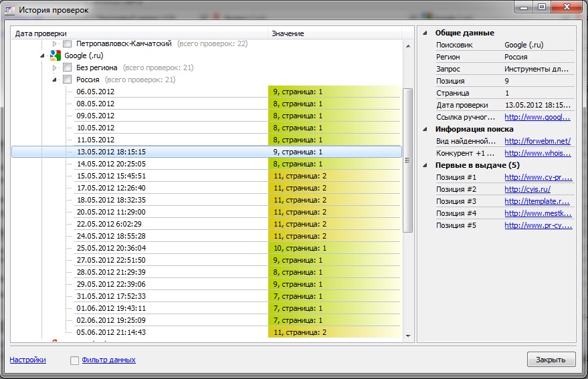588x379 pixels.
Task: Click the Значение column header
Action: 334,33
